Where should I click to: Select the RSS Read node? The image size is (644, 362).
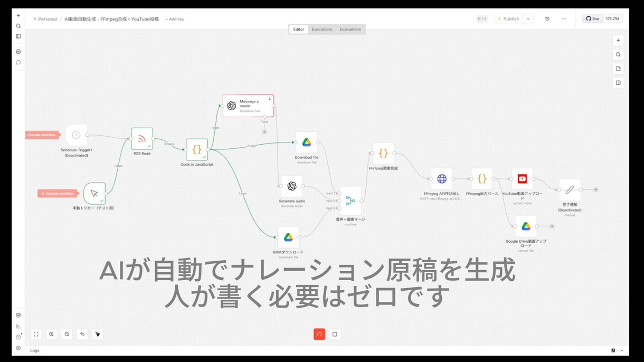[142, 139]
